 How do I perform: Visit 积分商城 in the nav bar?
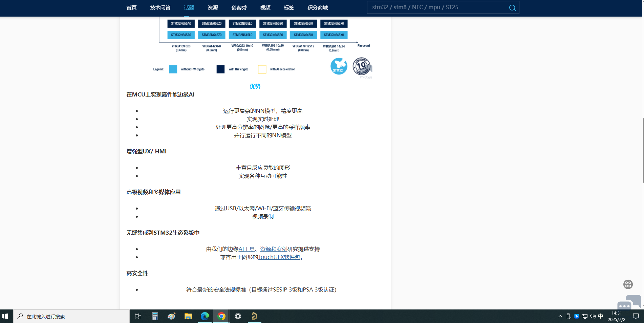[x=318, y=7]
